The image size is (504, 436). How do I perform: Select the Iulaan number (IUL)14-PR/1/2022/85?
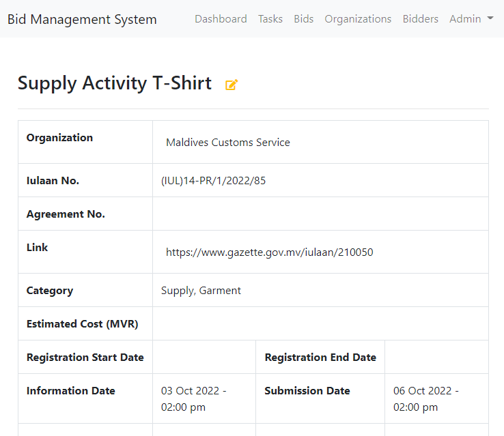point(214,181)
